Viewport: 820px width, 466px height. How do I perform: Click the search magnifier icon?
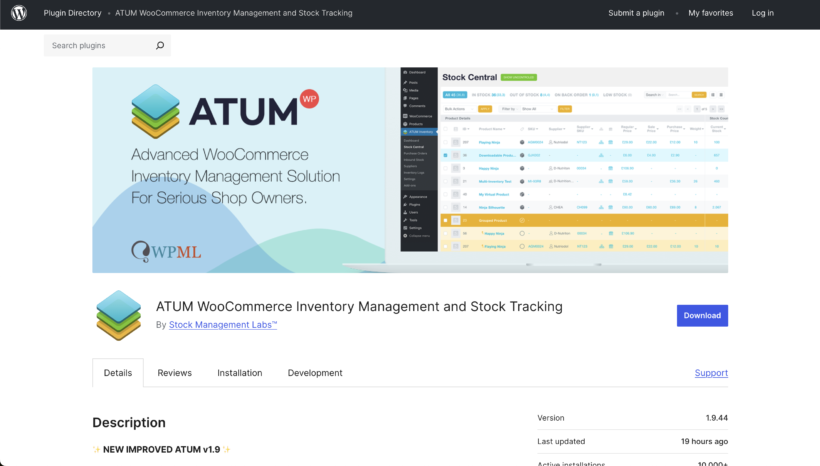coord(160,46)
